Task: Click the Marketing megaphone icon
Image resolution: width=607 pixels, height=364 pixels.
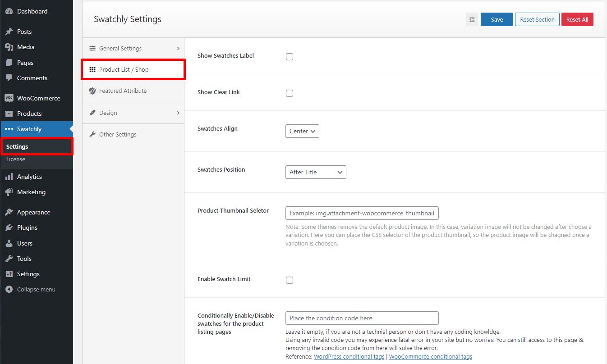Action: click(9, 192)
